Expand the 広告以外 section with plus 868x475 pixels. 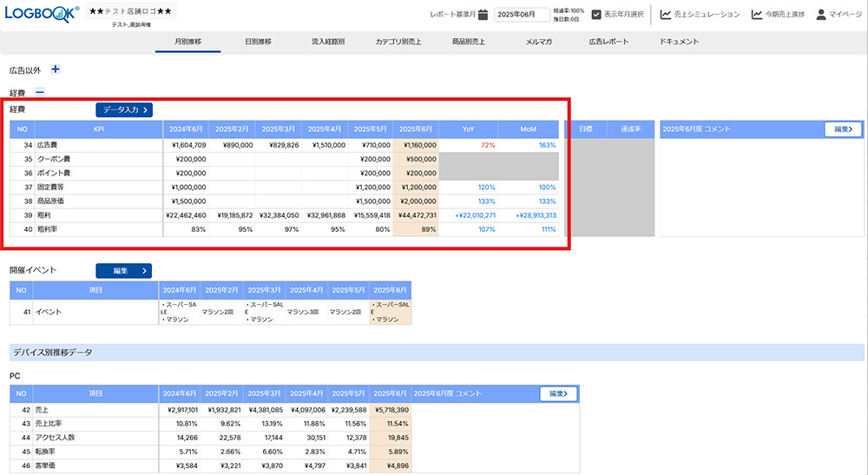[x=56, y=69]
